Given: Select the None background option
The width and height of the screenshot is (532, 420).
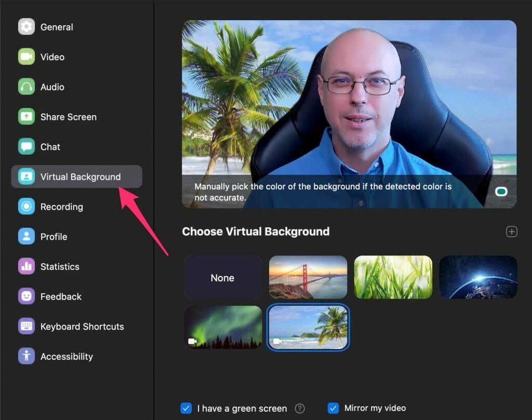Looking at the screenshot, I should [x=223, y=278].
